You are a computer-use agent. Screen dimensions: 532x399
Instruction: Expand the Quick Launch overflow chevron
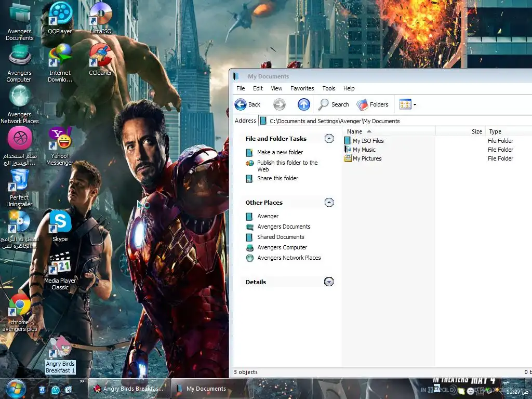click(82, 381)
